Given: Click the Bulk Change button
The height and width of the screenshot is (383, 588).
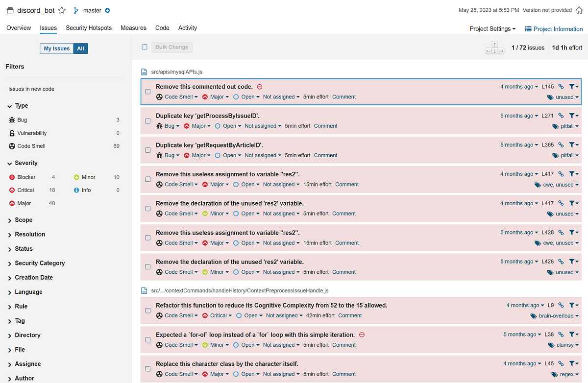Looking at the screenshot, I should 172,47.
